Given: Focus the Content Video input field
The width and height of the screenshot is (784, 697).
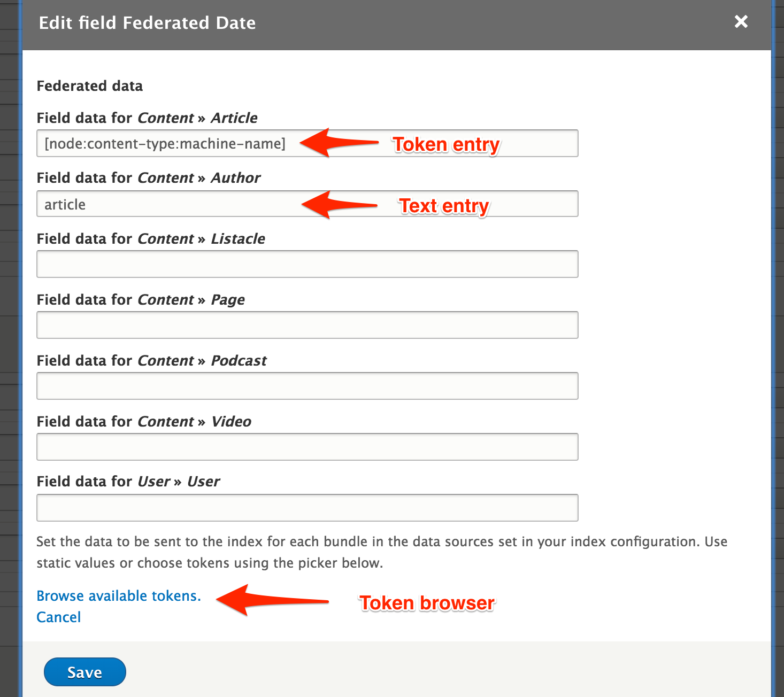Looking at the screenshot, I should pos(307,447).
